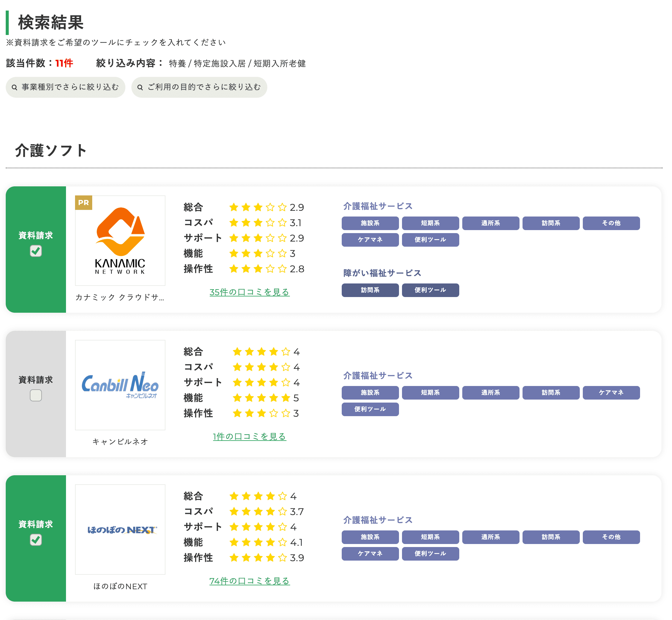Check 資料請求 for キャンビルネオ

point(36,395)
